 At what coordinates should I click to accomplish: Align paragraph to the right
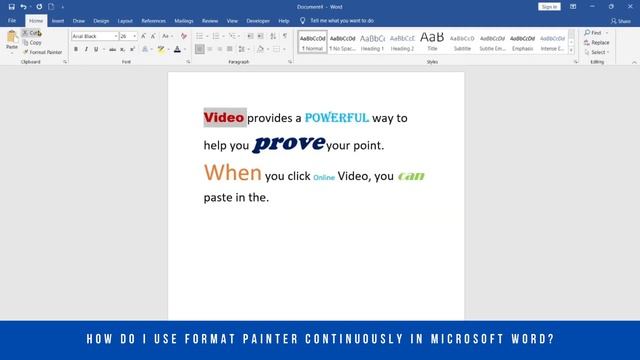pos(220,49)
